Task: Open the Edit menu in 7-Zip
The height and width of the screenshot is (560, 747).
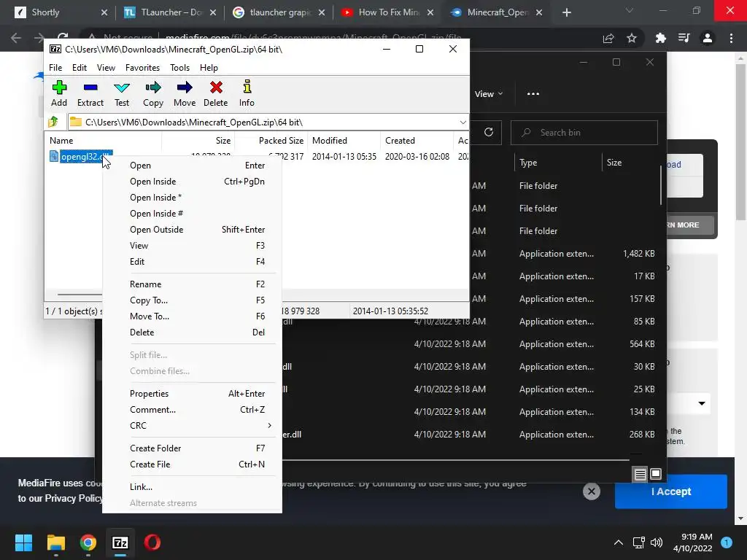Action: (79, 68)
